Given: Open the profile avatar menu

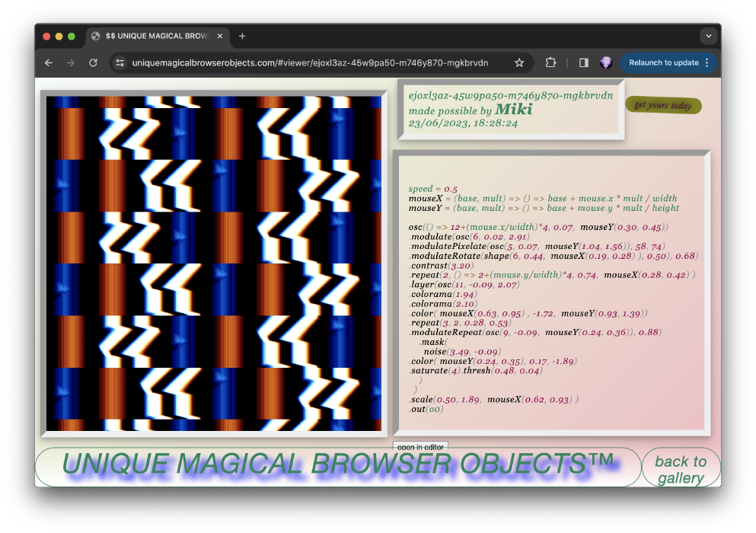Looking at the screenshot, I should point(606,62).
